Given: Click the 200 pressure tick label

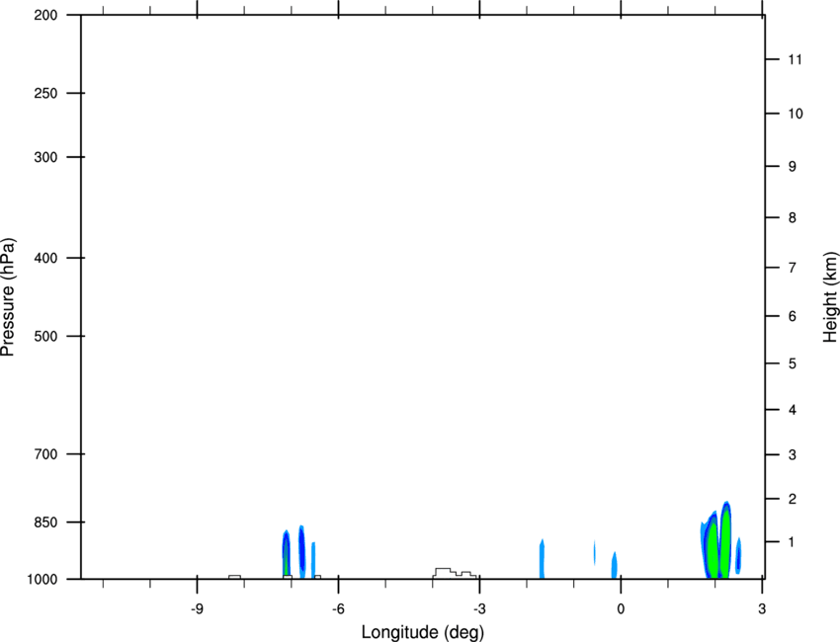Looking at the screenshot, I should (45, 15).
